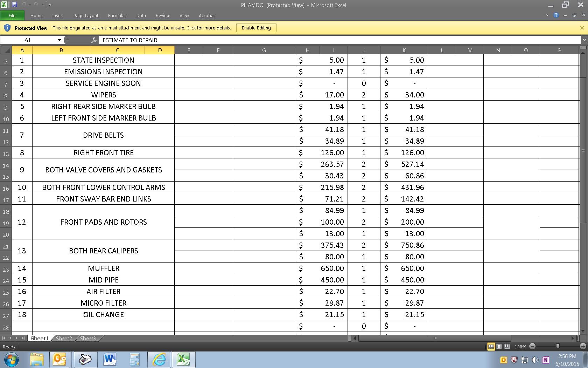This screenshot has height=368, width=588.
Task: Open the Formulas ribbon tab
Action: (117, 15)
